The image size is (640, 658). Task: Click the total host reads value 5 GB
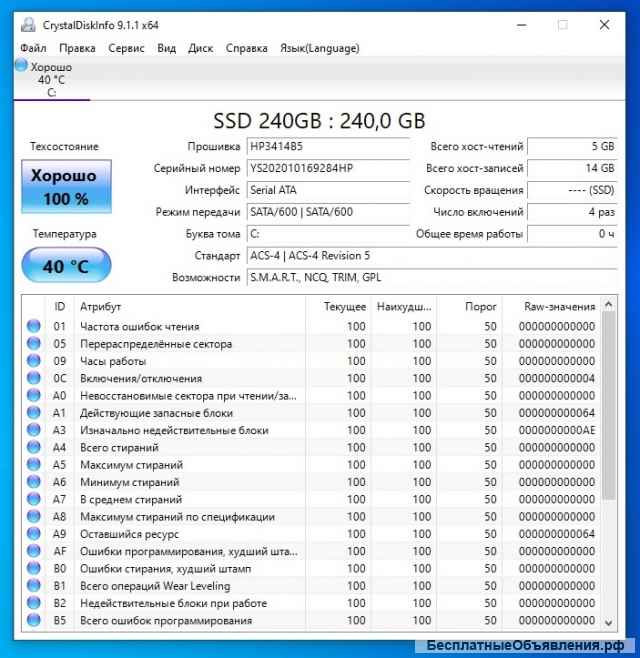click(572, 146)
